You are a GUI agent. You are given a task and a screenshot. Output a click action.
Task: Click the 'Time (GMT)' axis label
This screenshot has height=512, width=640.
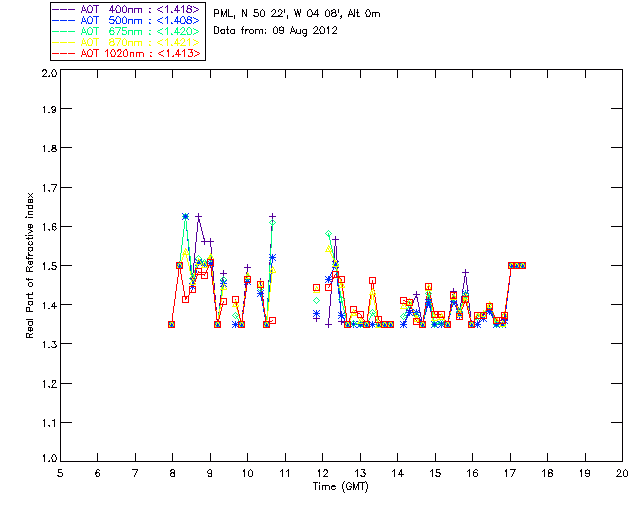coord(340,486)
